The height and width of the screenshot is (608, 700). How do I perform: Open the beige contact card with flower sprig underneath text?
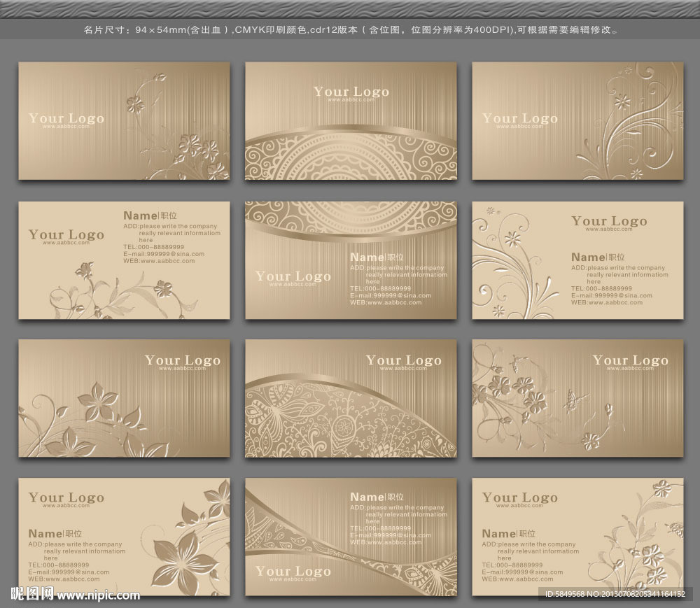click(124, 260)
